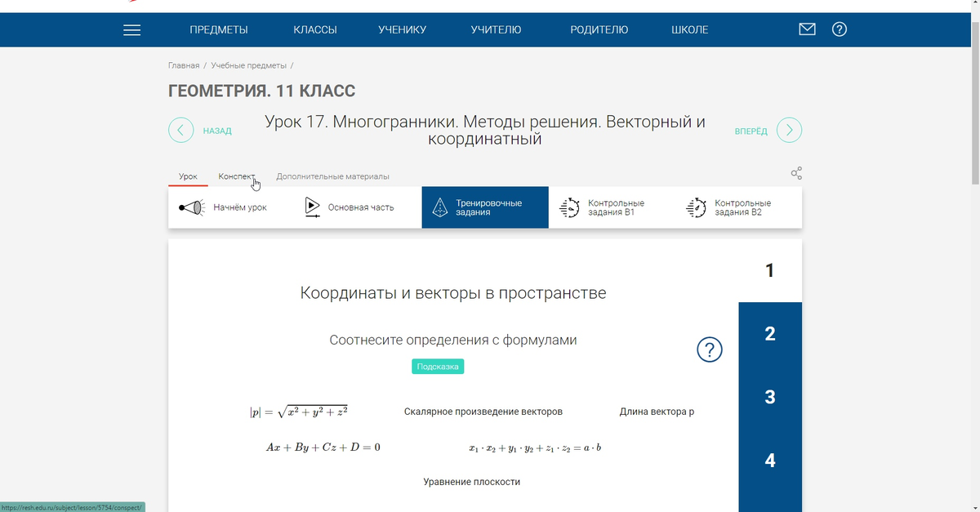Image resolution: width=980 pixels, height=512 pixels.
Task: Open the Дополнительные материалы tab
Action: (333, 176)
